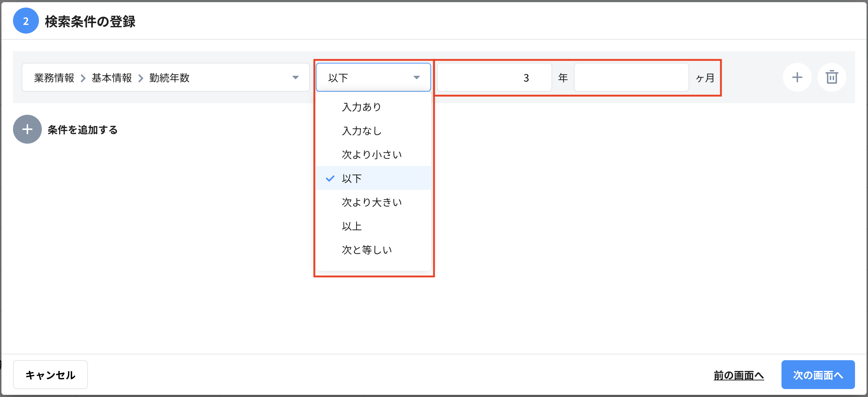The height and width of the screenshot is (397, 868).
Task: Select 入力なし from the condition list
Action: point(361,131)
